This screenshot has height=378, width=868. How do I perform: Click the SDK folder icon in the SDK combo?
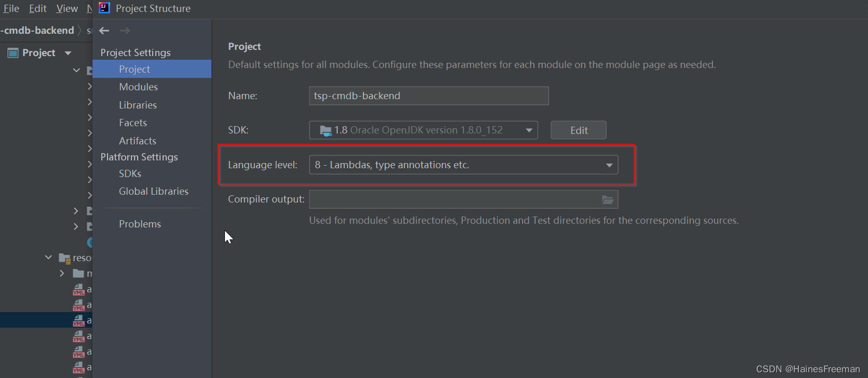coord(326,130)
